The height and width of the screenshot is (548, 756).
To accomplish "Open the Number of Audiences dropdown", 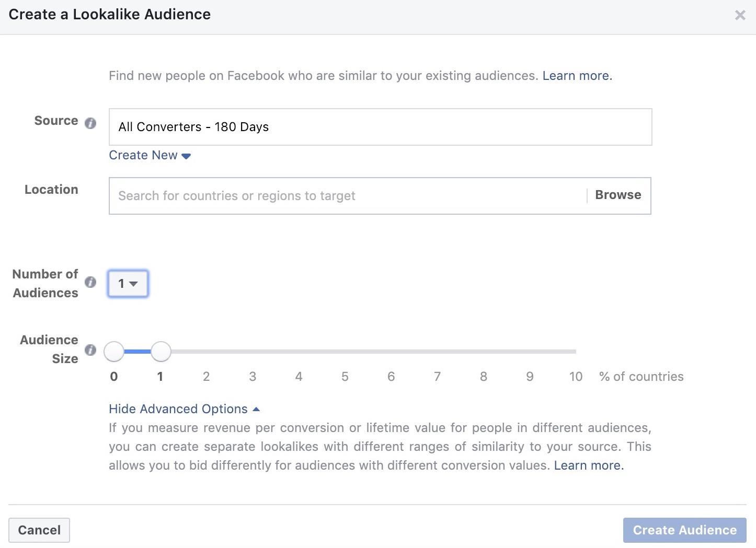I will coord(128,284).
